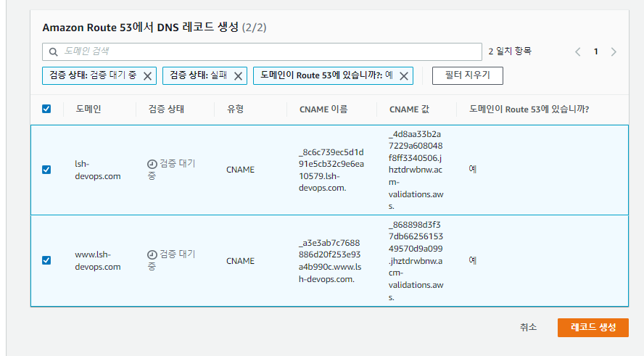Viewport: 644px width, 356px height.
Task: Click the 레코드 생성 button
Action: click(x=593, y=327)
